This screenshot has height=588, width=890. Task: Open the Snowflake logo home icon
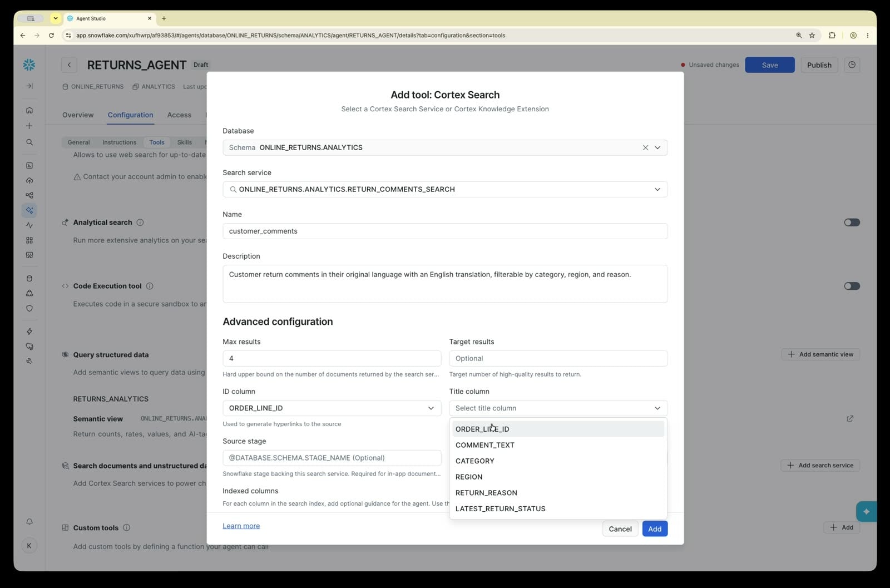[29, 65]
